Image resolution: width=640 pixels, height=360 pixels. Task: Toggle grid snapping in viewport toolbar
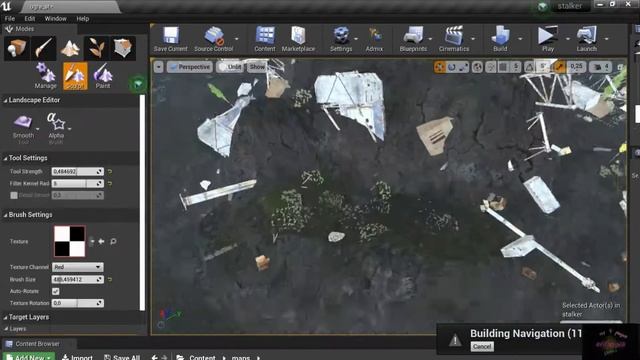click(504, 67)
